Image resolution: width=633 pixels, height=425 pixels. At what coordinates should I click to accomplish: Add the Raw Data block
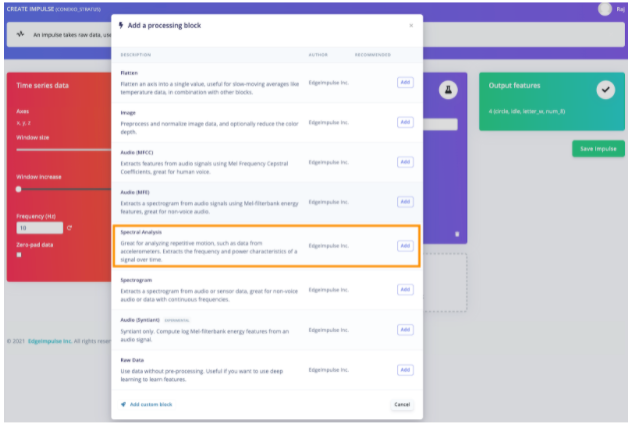[x=405, y=369]
